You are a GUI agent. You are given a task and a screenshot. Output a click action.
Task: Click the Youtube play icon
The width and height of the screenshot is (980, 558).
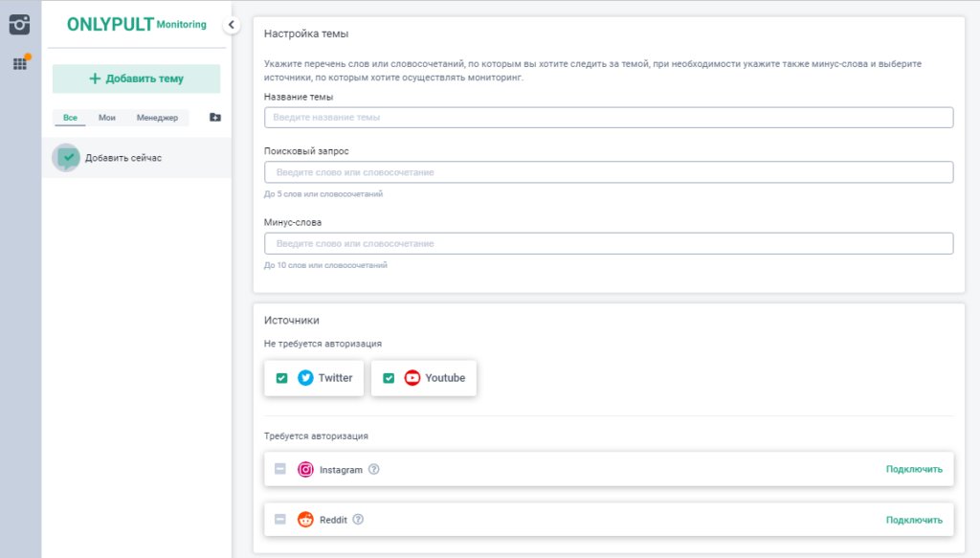click(x=412, y=378)
